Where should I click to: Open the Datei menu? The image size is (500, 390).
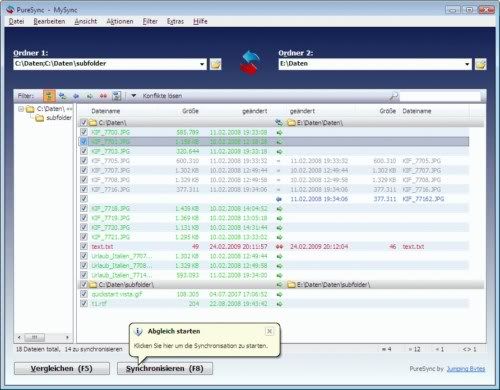click(16, 21)
